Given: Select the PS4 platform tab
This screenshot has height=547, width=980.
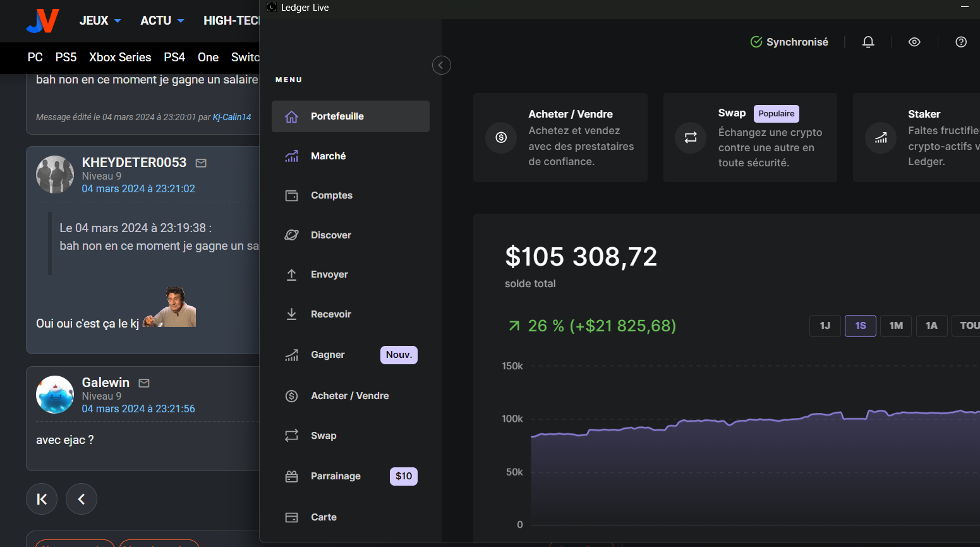Looking at the screenshot, I should point(174,58).
